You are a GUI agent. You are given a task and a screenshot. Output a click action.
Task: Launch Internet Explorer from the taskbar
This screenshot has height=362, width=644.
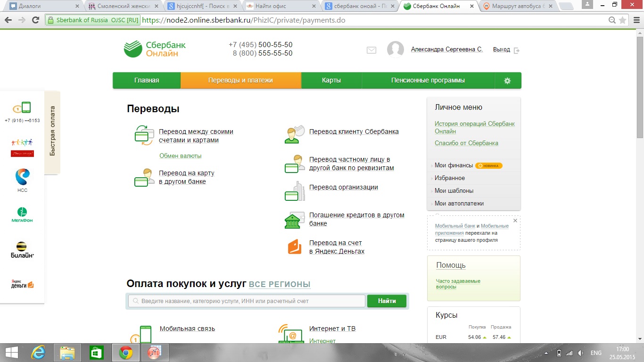coord(38,353)
